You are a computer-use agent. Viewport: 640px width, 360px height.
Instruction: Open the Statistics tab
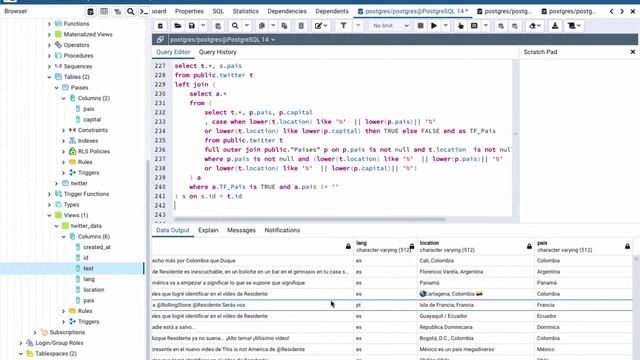point(245,11)
